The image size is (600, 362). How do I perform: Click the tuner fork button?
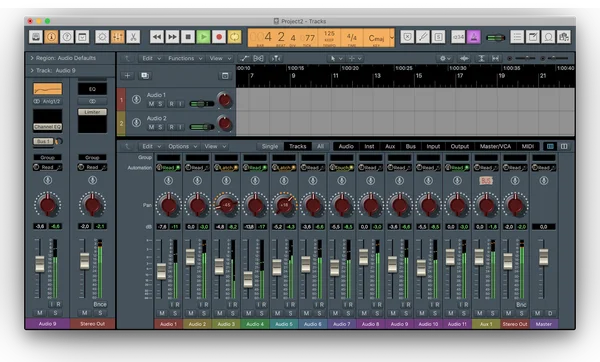tap(423, 37)
